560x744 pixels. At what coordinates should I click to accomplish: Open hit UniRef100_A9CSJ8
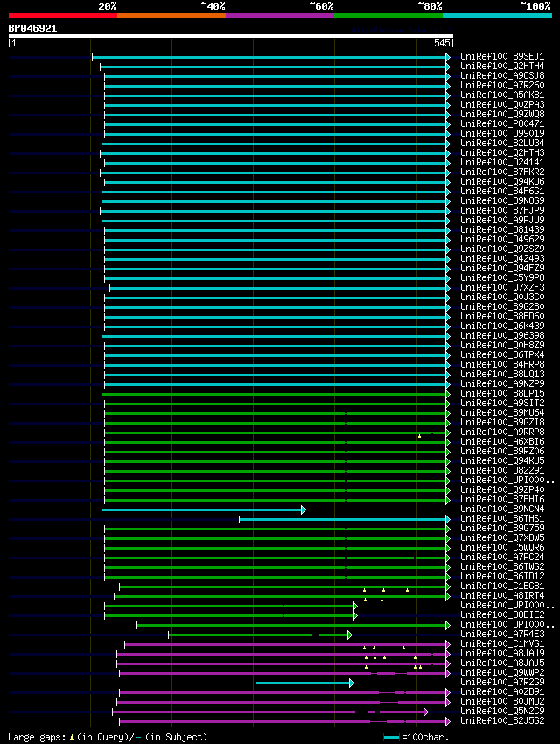(502, 75)
